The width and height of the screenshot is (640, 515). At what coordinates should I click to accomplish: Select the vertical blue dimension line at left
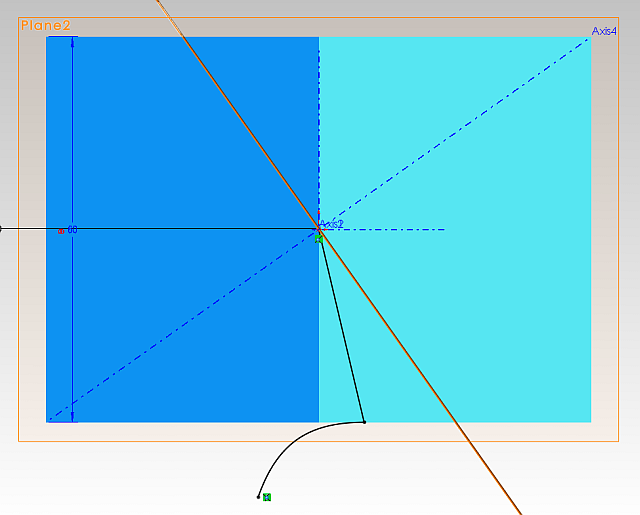click(x=73, y=135)
